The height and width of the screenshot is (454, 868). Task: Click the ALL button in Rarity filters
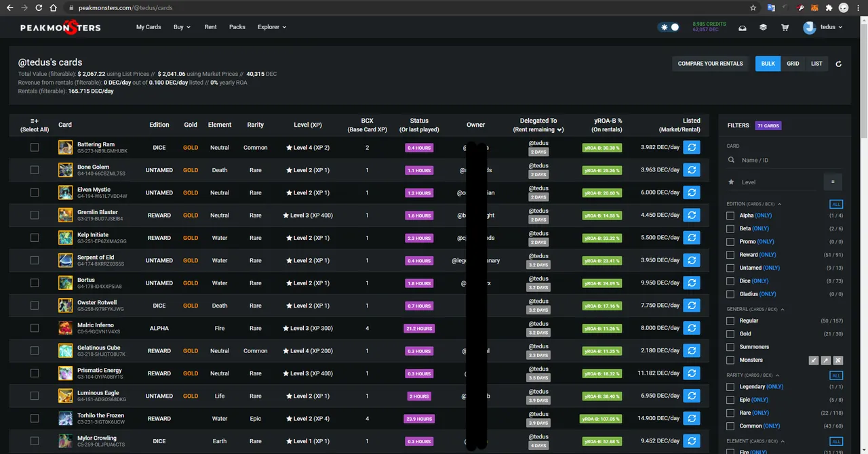click(836, 375)
